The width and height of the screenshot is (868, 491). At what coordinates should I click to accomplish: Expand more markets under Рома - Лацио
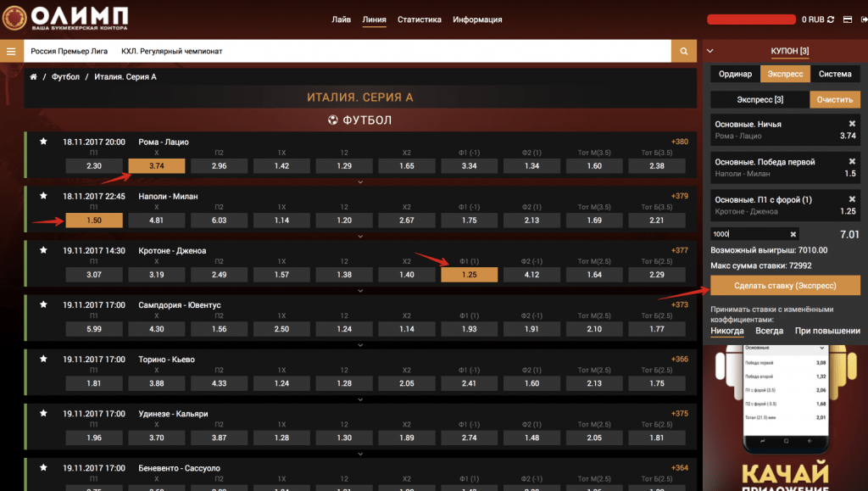click(360, 181)
